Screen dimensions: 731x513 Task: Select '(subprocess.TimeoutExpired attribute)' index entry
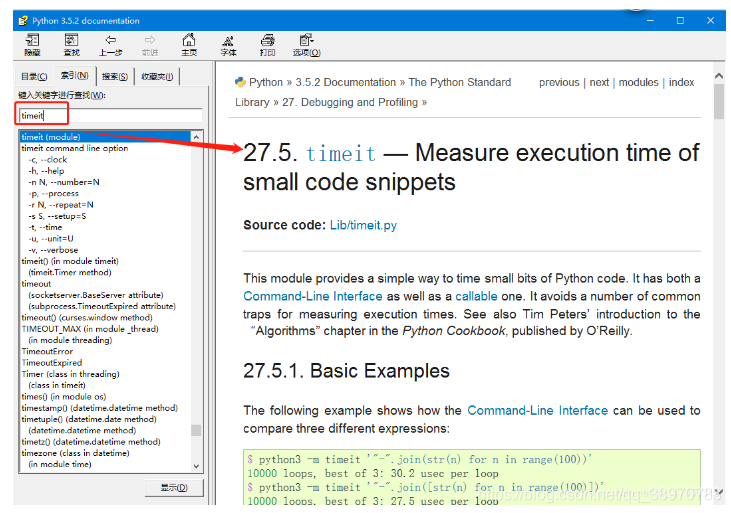pos(102,306)
